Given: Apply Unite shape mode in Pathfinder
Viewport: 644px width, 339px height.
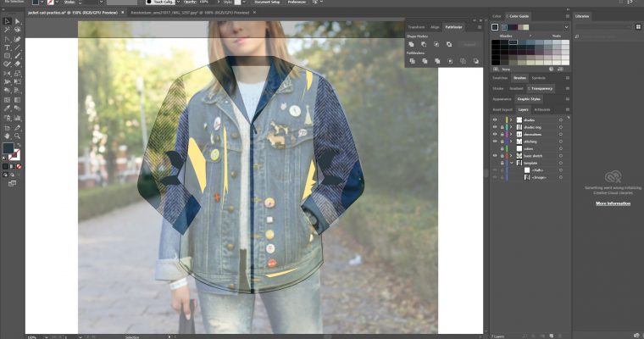Looking at the screenshot, I should 411,44.
